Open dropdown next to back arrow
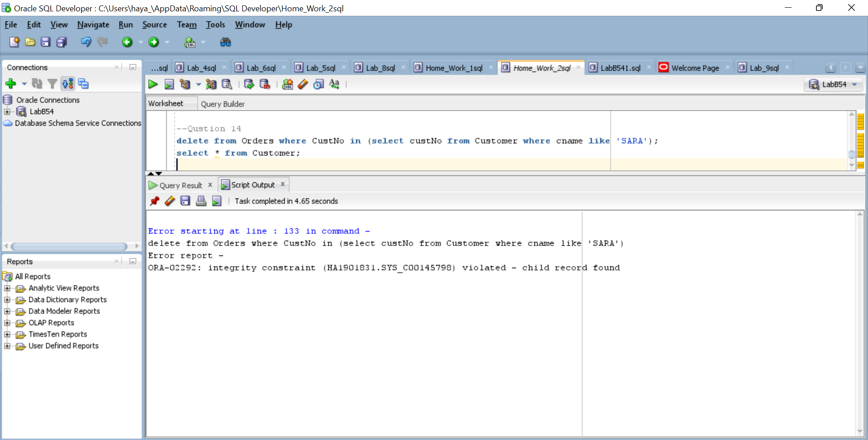 141,42
